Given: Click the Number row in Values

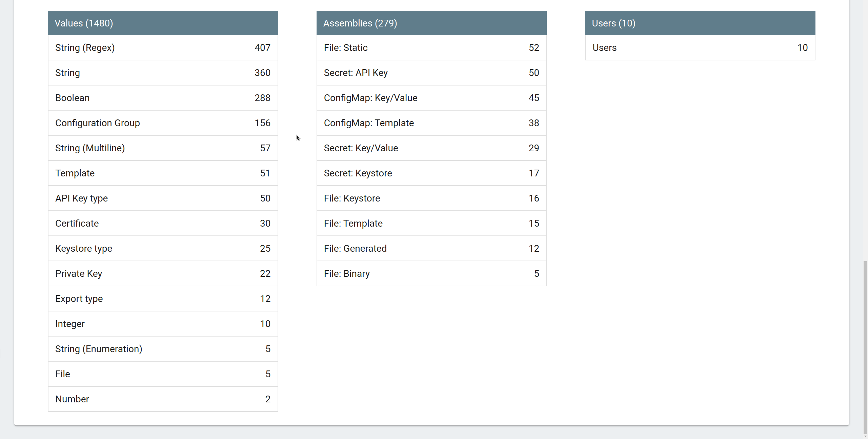Looking at the screenshot, I should click(163, 399).
